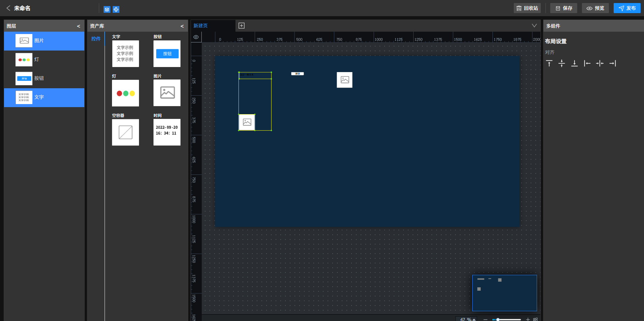Align selected components to right
Viewport: 644px width, 321px height.
pyautogui.click(x=613, y=63)
